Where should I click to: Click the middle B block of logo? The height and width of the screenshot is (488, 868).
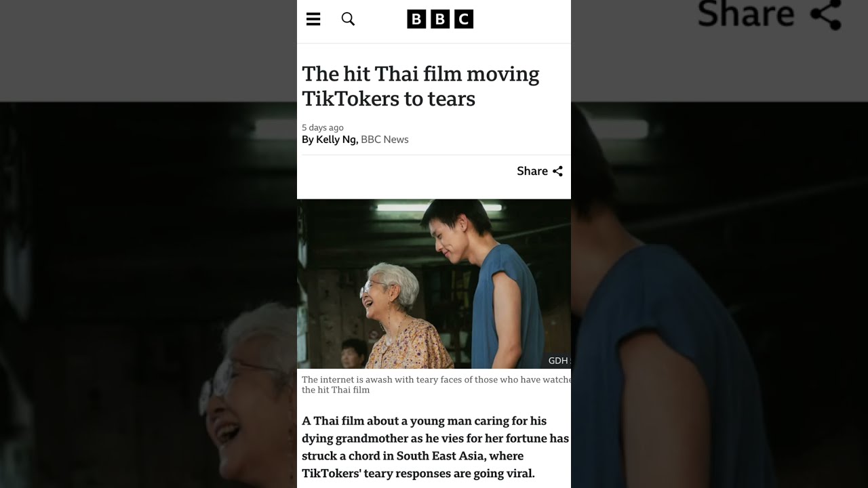click(x=440, y=19)
